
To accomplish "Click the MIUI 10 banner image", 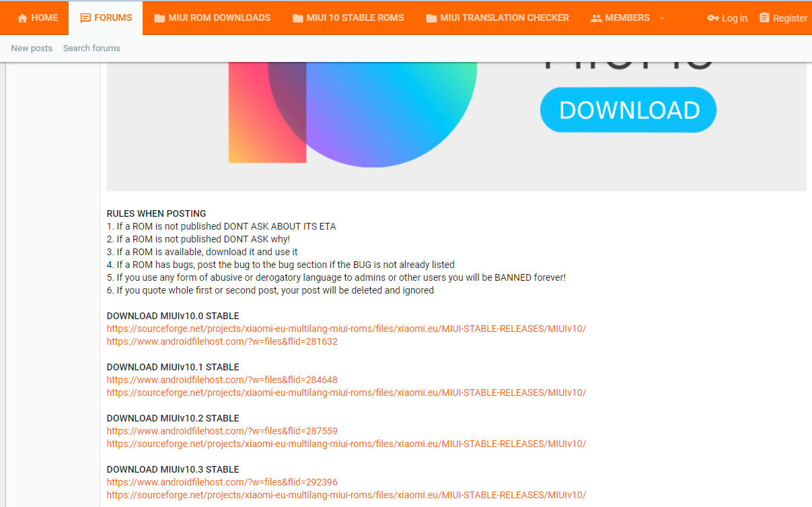I will [x=456, y=127].
